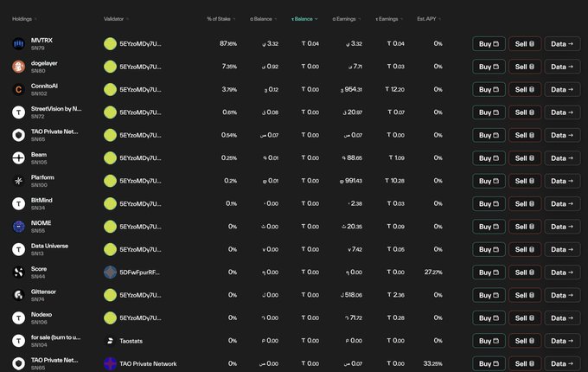
Task: Click the Data Universe subnet logo
Action: [x=18, y=249]
